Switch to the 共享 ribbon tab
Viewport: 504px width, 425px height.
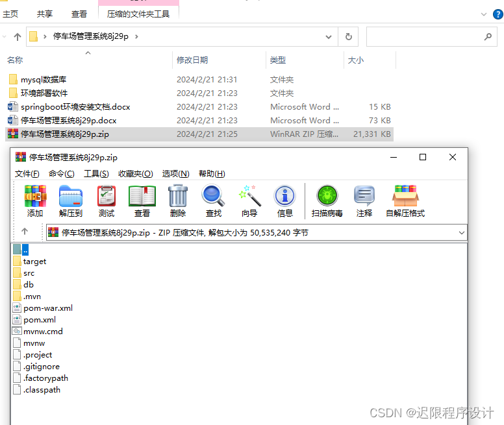coord(45,14)
